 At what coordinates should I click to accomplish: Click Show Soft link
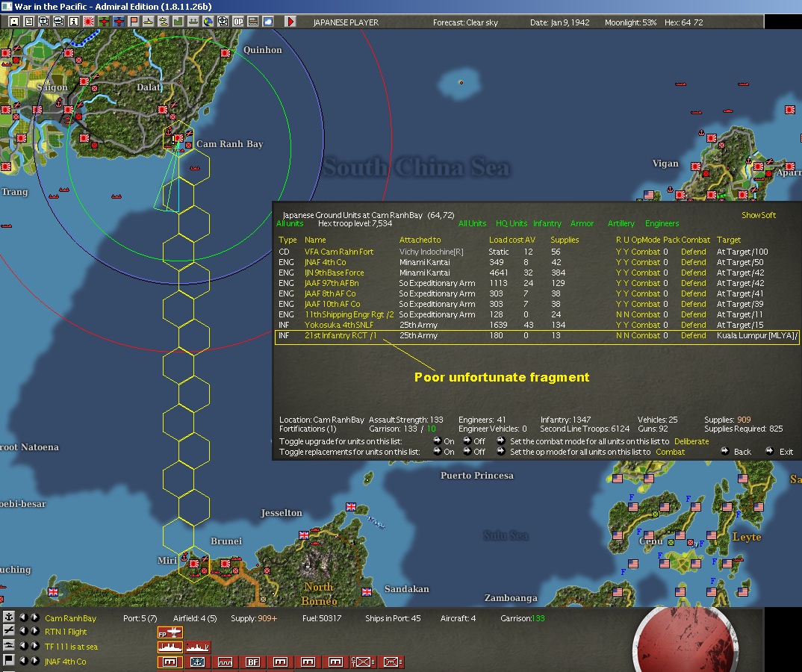point(759,215)
